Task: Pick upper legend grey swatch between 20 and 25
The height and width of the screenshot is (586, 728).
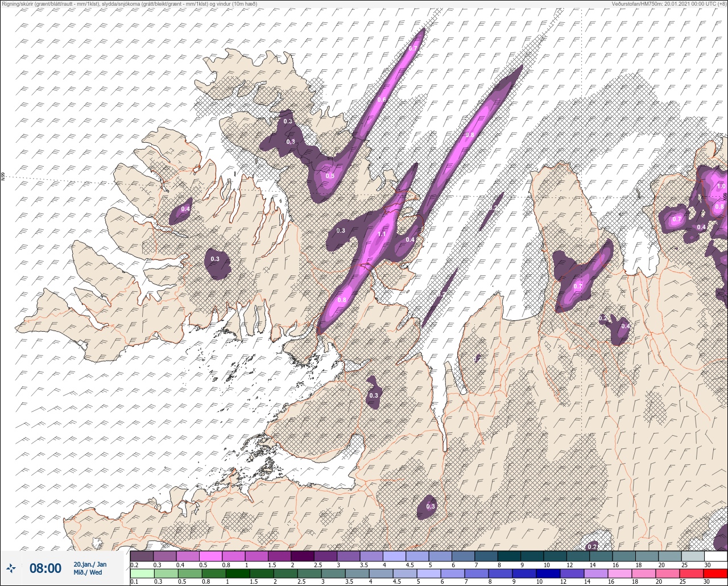Action: click(669, 556)
